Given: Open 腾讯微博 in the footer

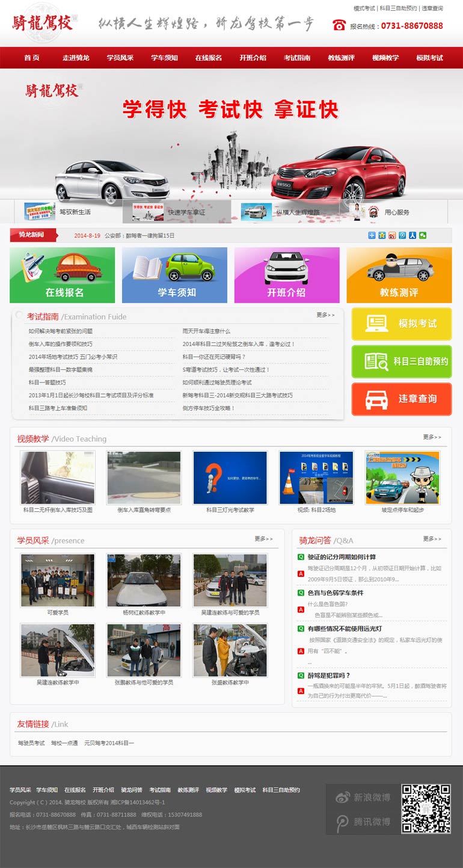Looking at the screenshot, I should pos(363,822).
